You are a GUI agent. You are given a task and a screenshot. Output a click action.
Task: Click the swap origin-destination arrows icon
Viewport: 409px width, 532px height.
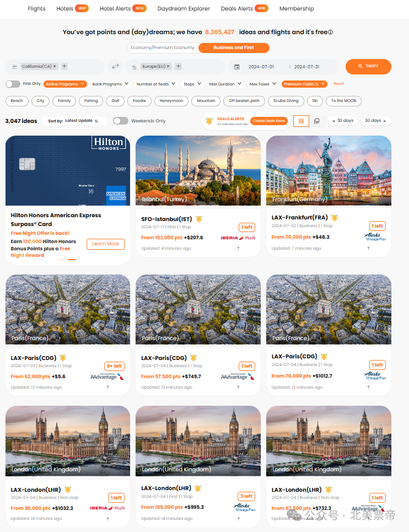115,67
